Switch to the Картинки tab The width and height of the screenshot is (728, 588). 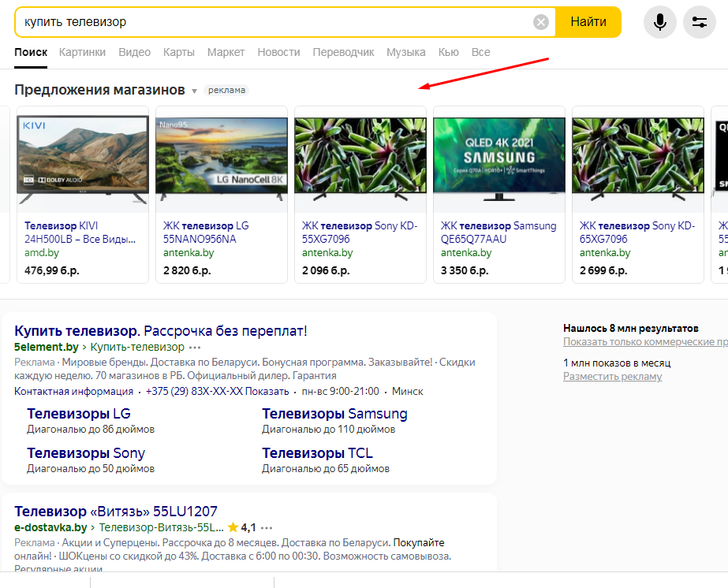82,52
